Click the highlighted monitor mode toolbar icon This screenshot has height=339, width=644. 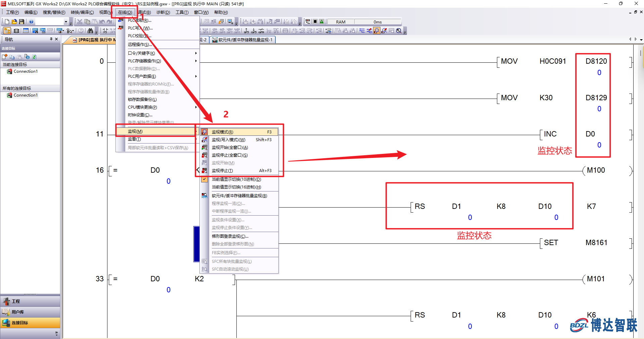pyautogui.click(x=377, y=31)
